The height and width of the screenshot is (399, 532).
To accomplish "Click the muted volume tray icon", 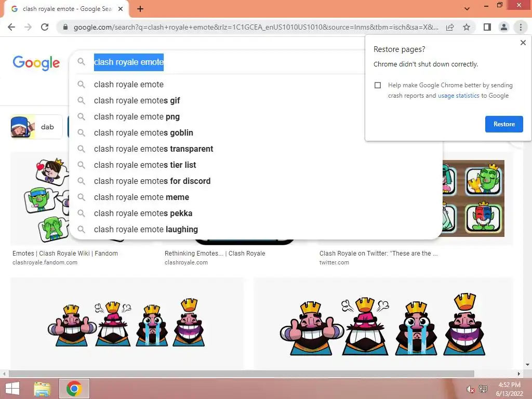I will (470, 389).
